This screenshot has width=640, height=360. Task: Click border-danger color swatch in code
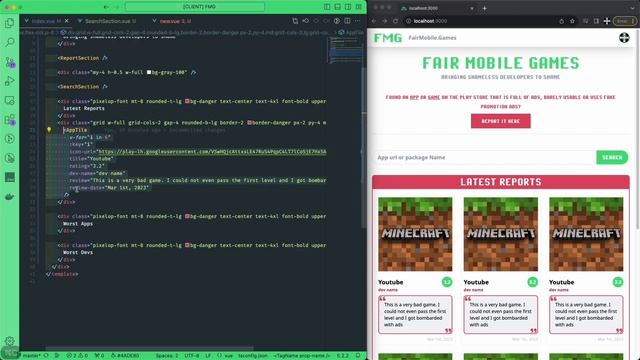coord(249,122)
